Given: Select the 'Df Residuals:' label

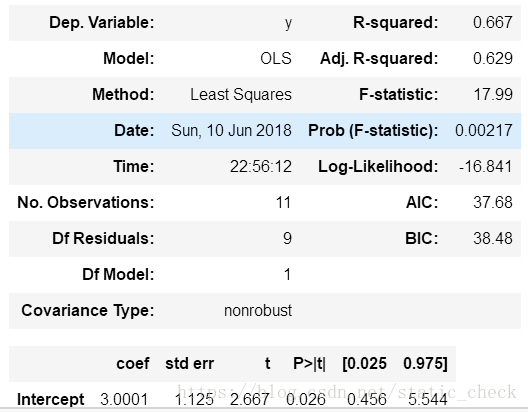Looking at the screenshot, I should 103,239.
